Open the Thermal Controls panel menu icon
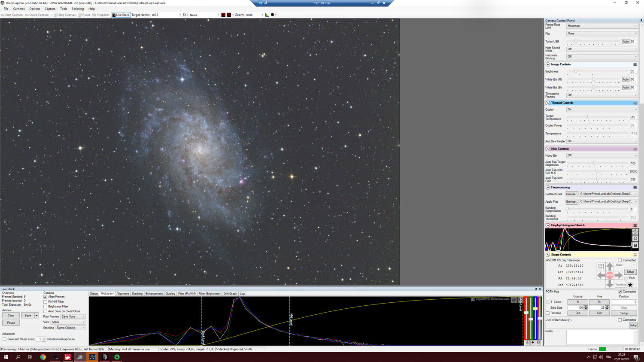The image size is (644, 362). [635, 103]
